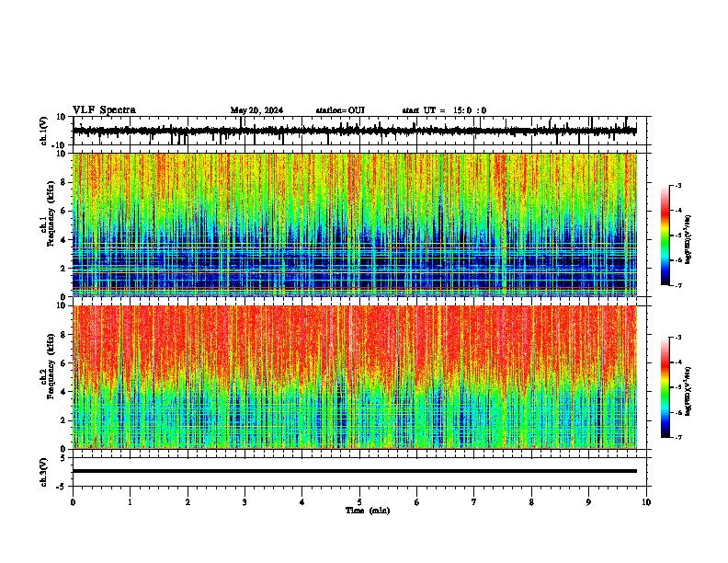
Task: Click time axis tick label "8"
Action: [531, 502]
